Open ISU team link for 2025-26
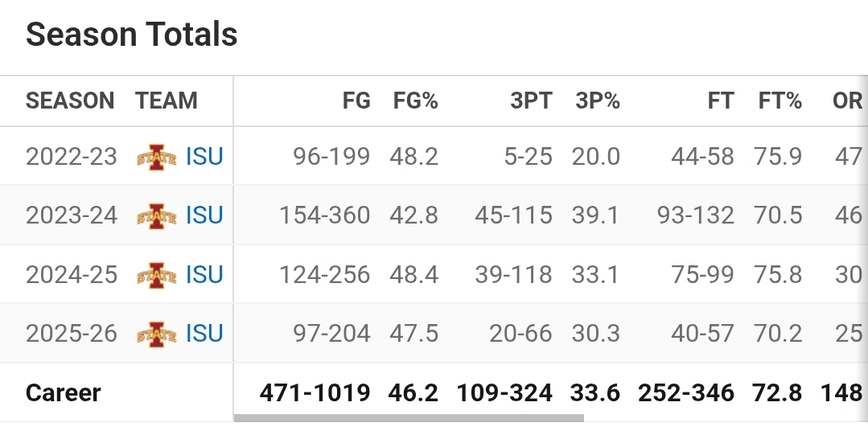Viewport: 868px width, 431px height. click(x=204, y=334)
